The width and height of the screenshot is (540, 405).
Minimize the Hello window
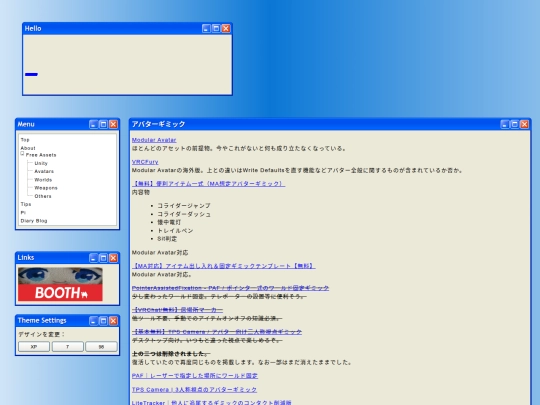click(x=206, y=29)
